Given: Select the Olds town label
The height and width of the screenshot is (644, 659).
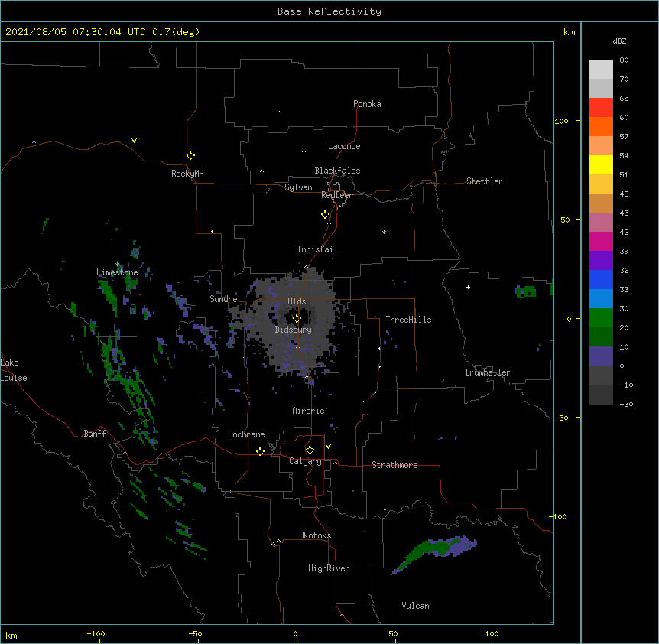Looking at the screenshot, I should point(297,301).
